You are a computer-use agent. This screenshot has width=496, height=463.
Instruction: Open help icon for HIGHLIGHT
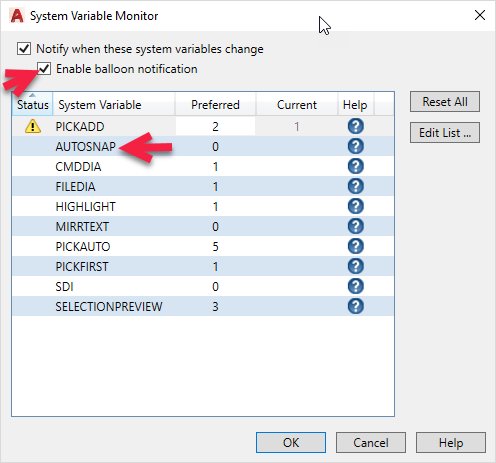tap(355, 206)
